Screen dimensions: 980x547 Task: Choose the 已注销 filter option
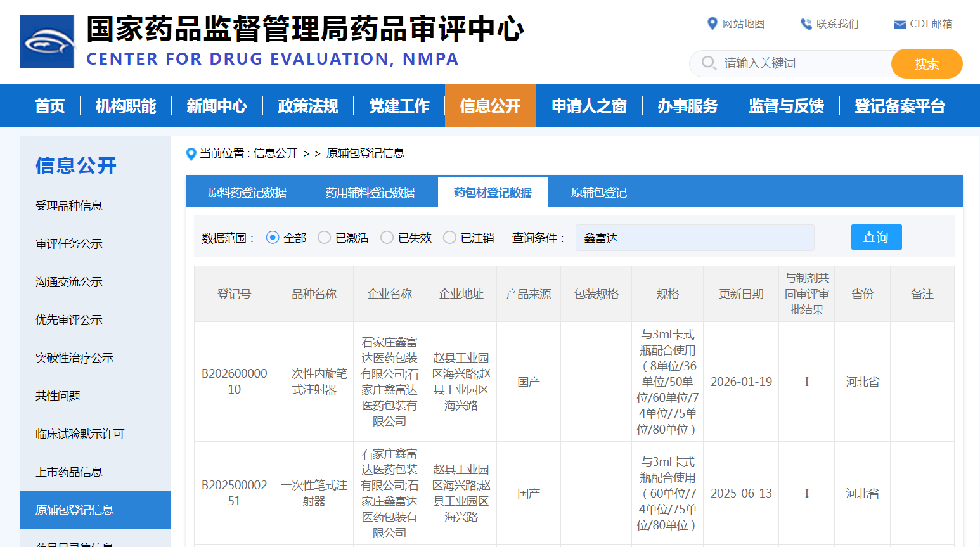(449, 237)
